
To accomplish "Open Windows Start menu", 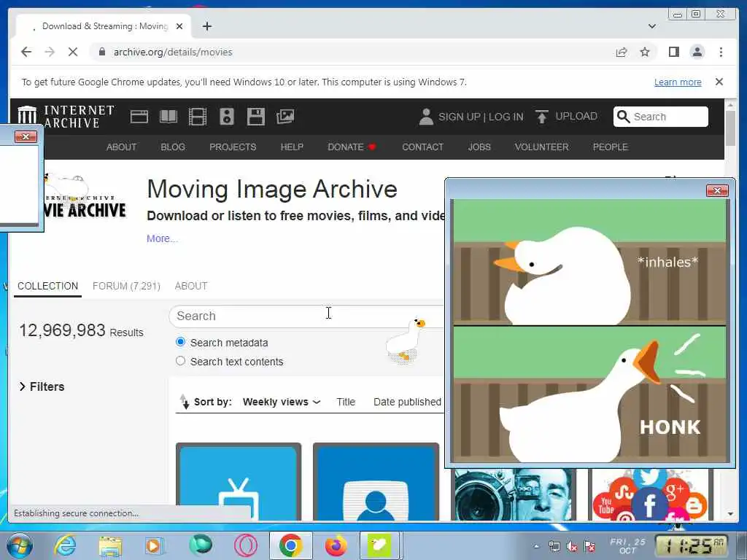I will click(20, 545).
